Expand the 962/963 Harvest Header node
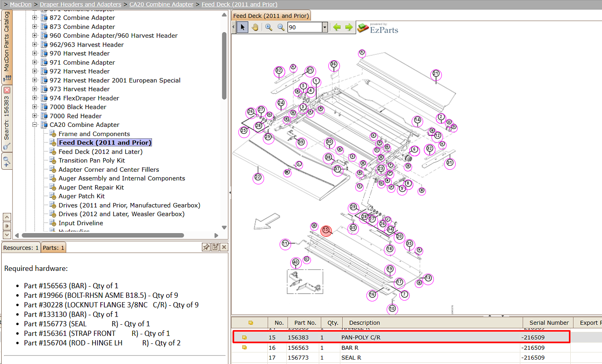Viewport: 602px width, 364px height. 35,45
